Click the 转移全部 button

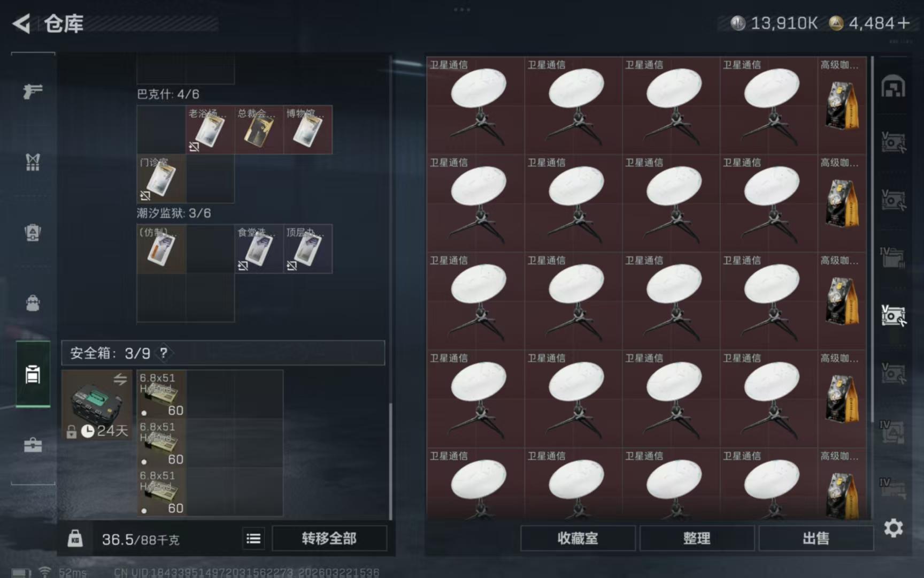click(329, 538)
